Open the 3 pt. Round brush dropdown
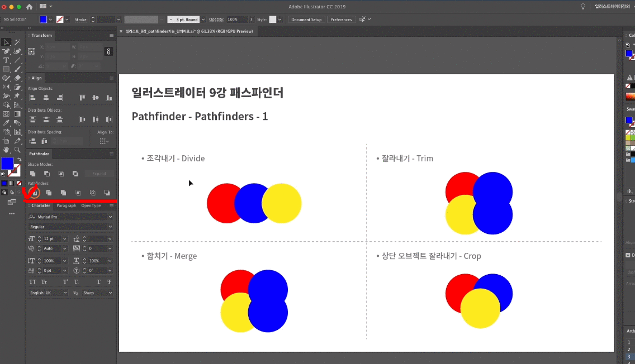The width and height of the screenshot is (635, 364). 203,20
